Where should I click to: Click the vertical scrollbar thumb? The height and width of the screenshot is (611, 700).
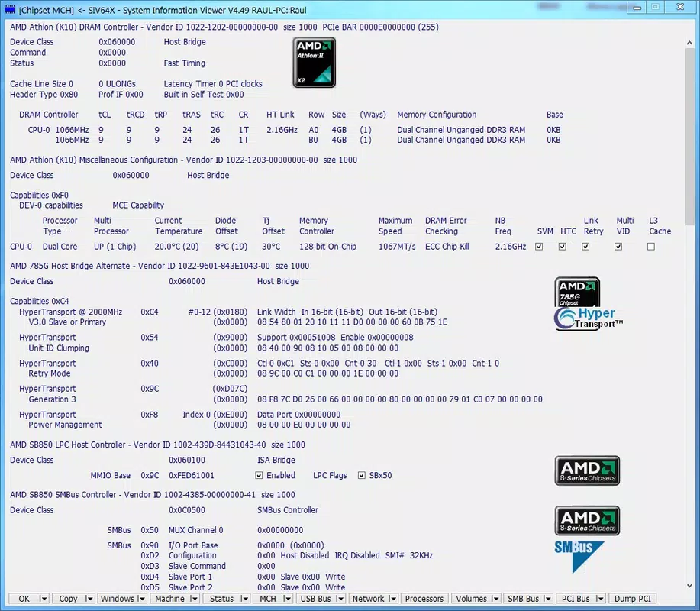689,137
